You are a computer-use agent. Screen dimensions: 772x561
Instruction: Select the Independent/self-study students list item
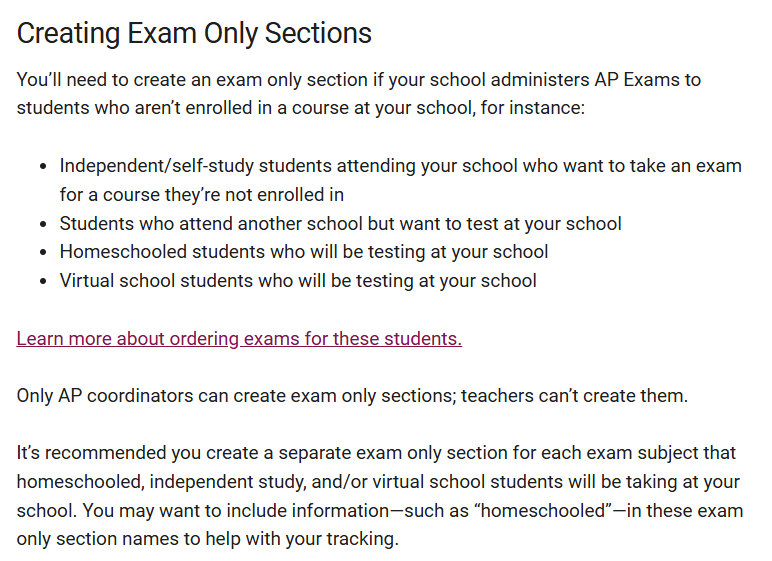[x=400, y=180]
